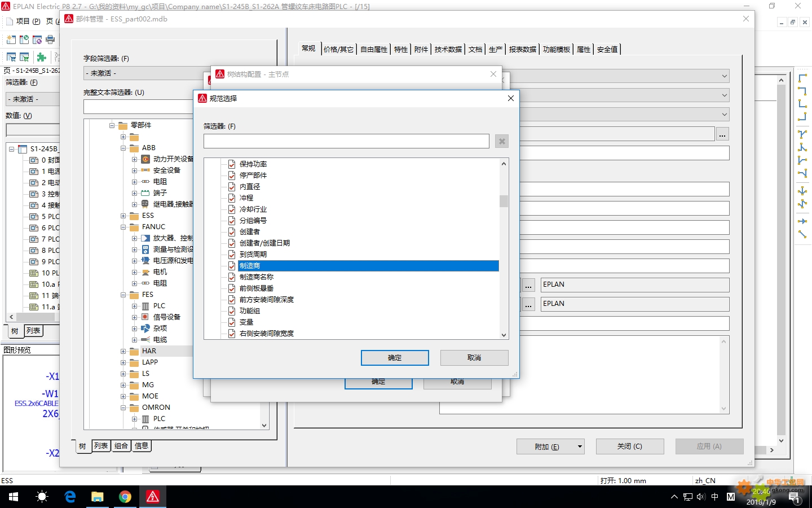Collapse the ABB folder in parts tree
Screen dimensions: 812x508
[123, 148]
